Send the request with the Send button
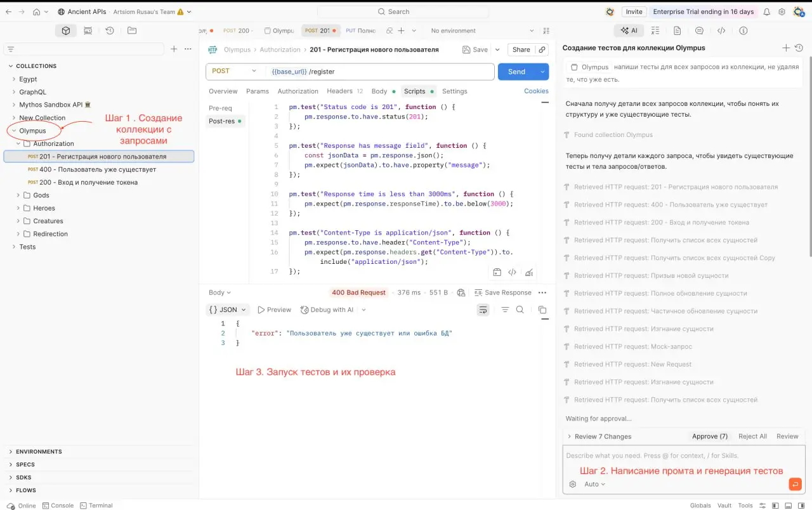The width and height of the screenshot is (812, 510). [x=517, y=72]
